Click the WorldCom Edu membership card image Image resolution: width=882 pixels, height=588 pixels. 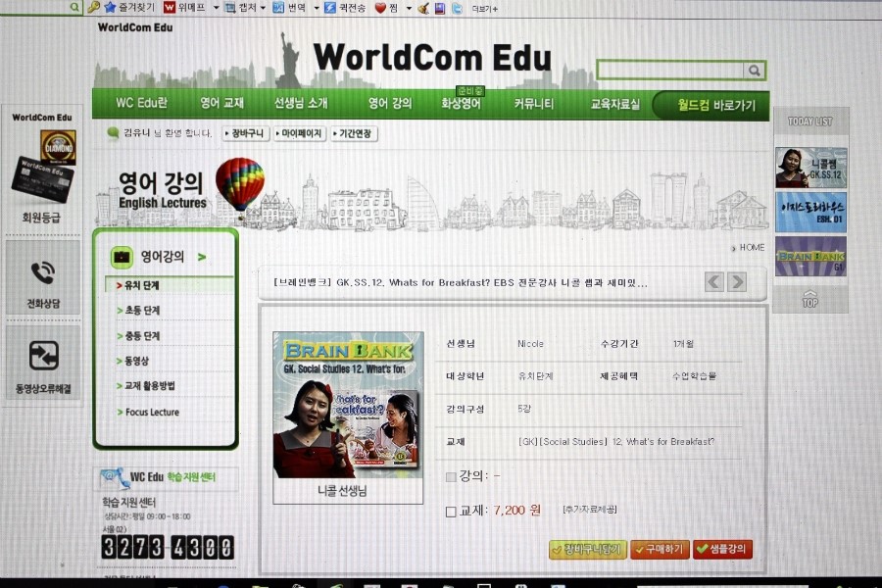(42, 178)
